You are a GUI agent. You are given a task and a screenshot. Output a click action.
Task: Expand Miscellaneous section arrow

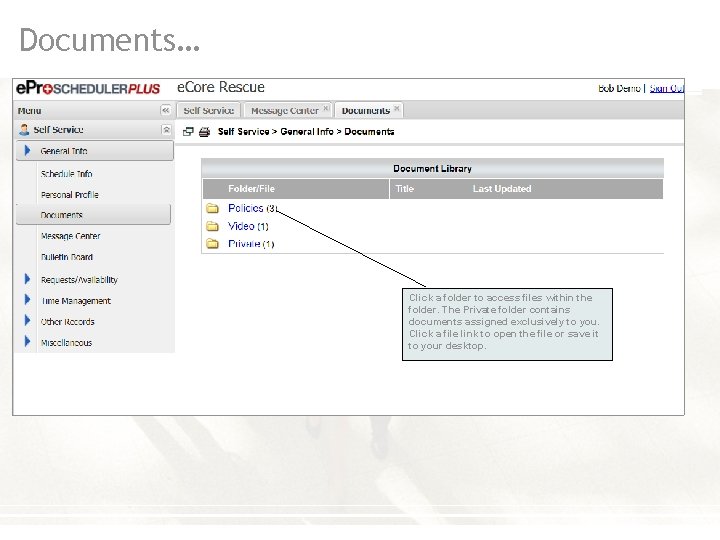pos(27,341)
